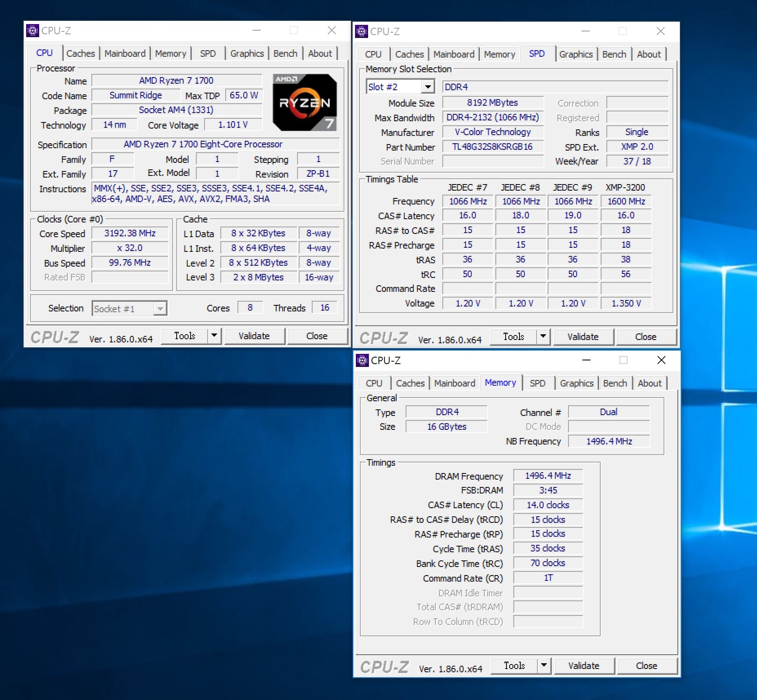This screenshot has height=700, width=757.
Task: Open Bench tab in the Memory window
Action: tap(615, 383)
